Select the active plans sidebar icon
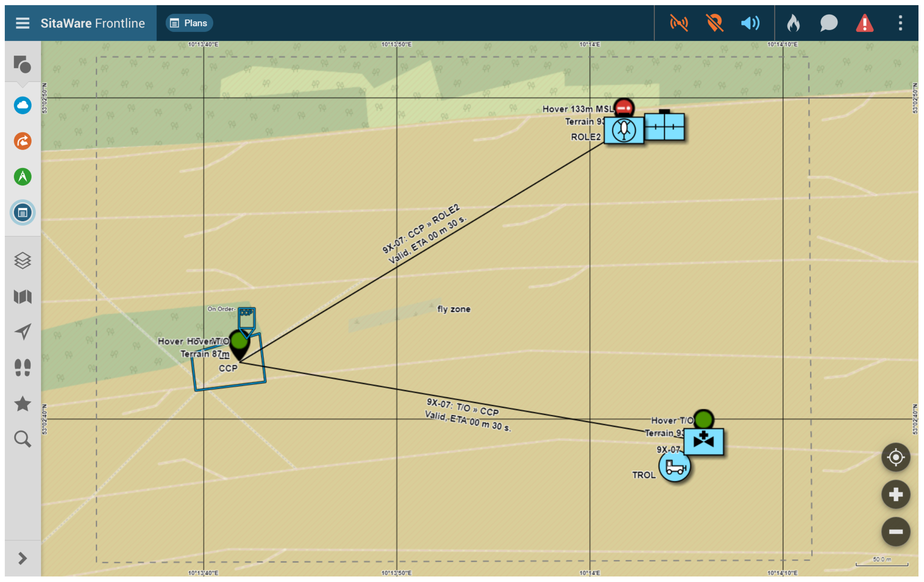The width and height of the screenshot is (924, 582). (x=22, y=212)
